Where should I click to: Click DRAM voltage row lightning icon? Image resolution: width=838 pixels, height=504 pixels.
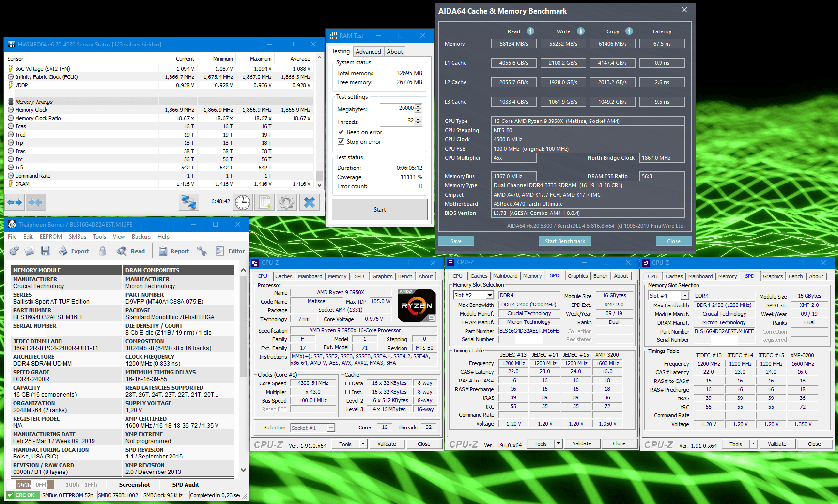pos(11,184)
